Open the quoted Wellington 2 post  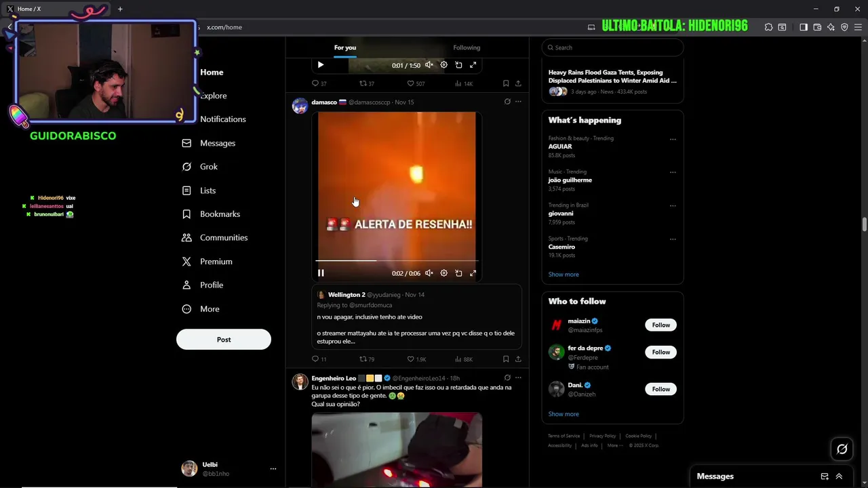[x=416, y=317]
